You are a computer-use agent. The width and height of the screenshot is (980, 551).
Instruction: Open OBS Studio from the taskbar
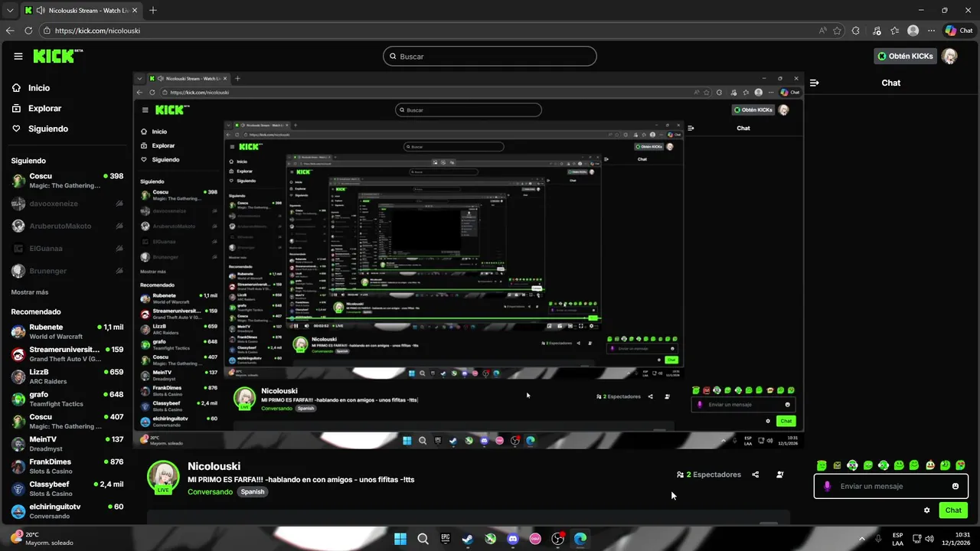click(x=558, y=539)
